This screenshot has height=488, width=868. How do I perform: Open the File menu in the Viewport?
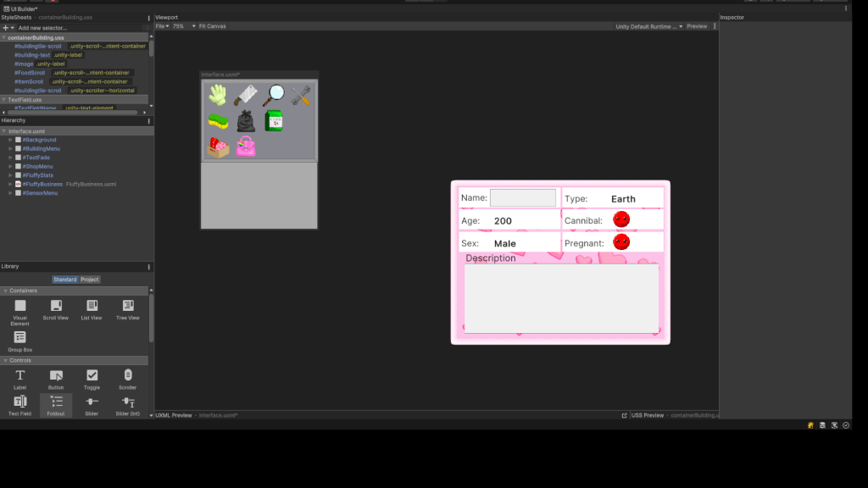159,25
